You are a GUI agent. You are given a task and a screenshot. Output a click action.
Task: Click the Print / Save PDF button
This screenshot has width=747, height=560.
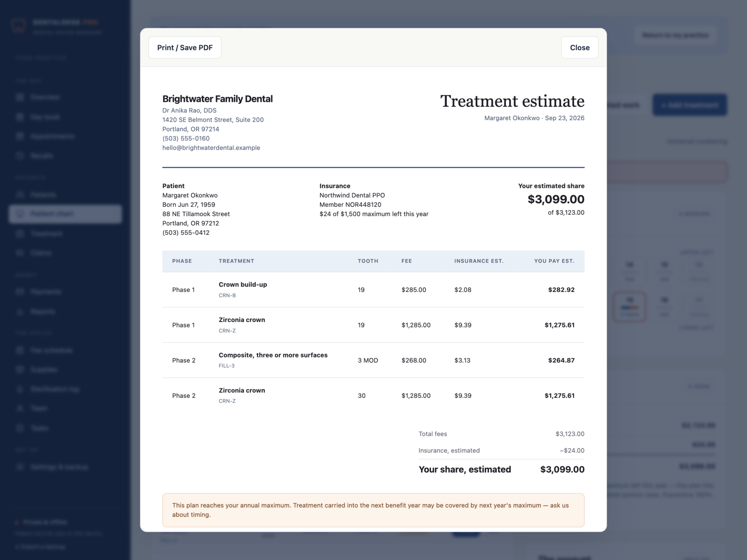point(185,47)
